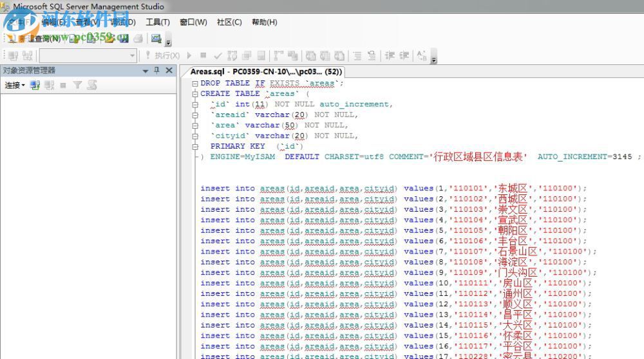Open the 连接 dropdown in Object Explorer

click(x=15, y=85)
